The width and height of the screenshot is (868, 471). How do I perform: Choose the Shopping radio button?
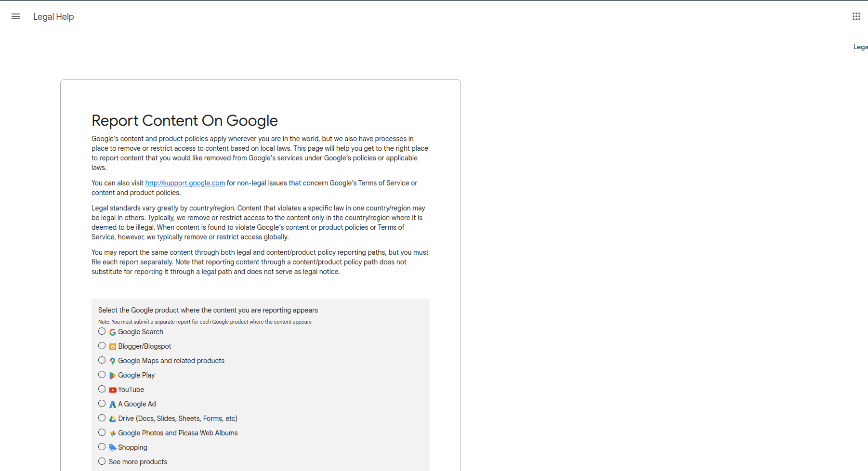pyautogui.click(x=102, y=447)
